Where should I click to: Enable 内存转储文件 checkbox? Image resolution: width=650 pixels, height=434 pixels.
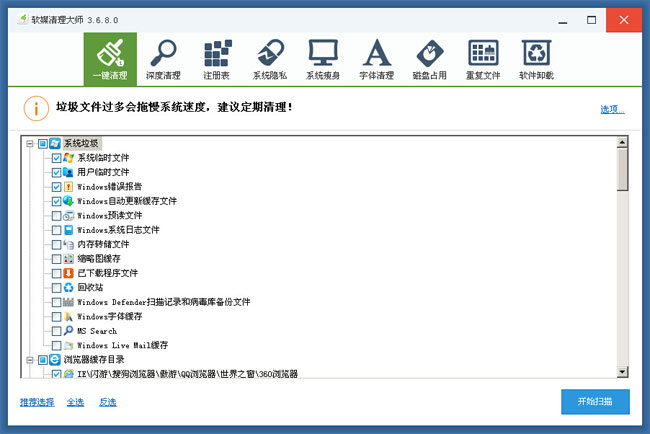(56, 245)
